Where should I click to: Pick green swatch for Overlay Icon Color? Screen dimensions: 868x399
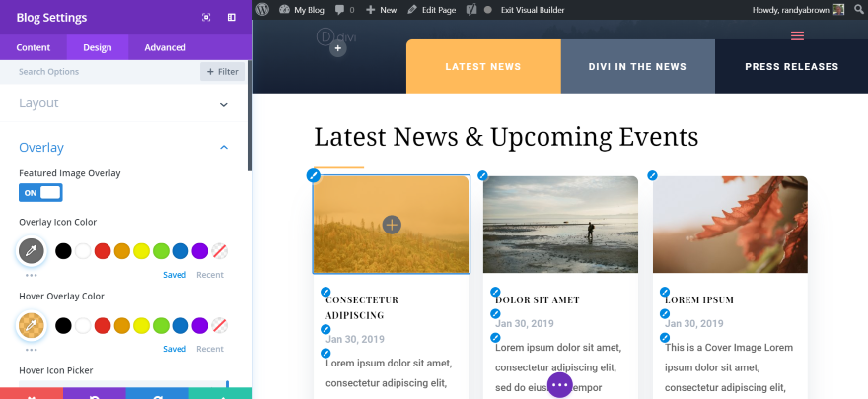[x=161, y=251]
